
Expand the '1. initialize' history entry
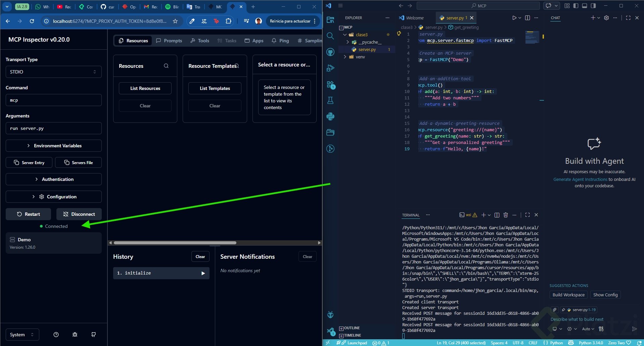161,273
